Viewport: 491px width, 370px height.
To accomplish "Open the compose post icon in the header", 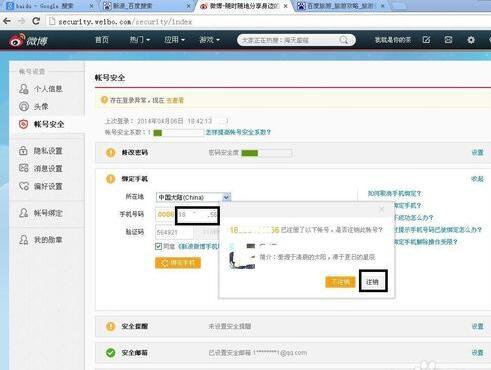I will click(x=426, y=40).
